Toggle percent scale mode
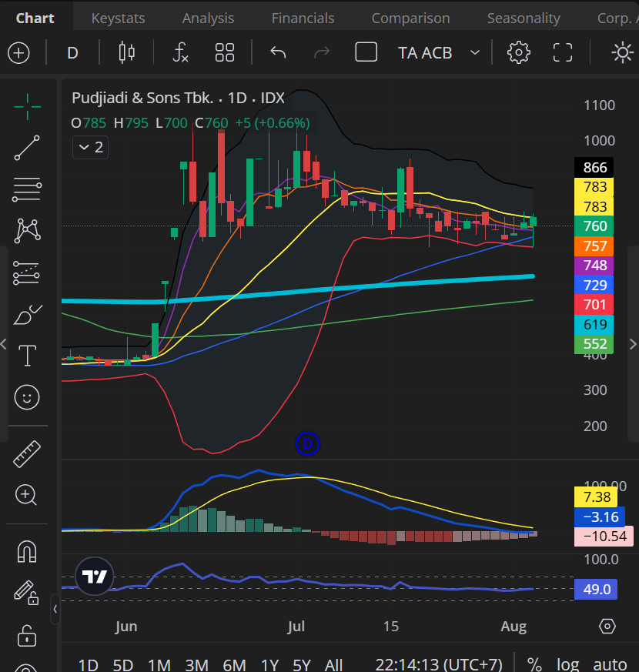The image size is (639, 672). (534, 665)
